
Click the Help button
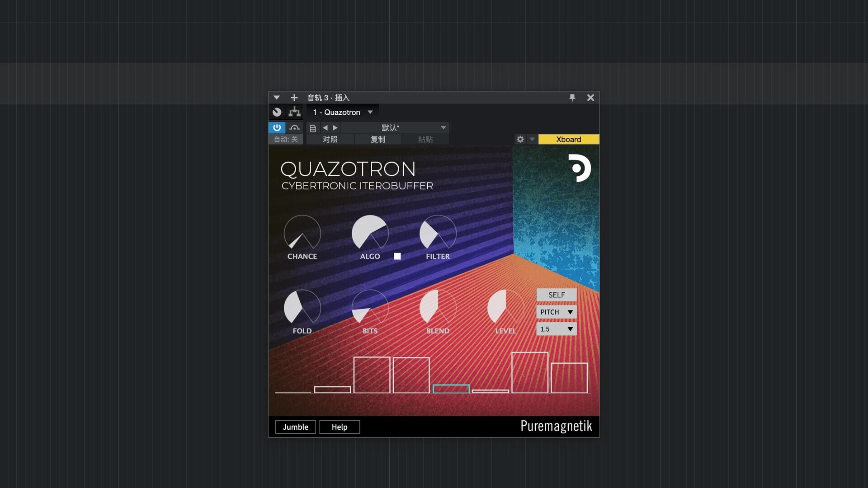(340, 427)
